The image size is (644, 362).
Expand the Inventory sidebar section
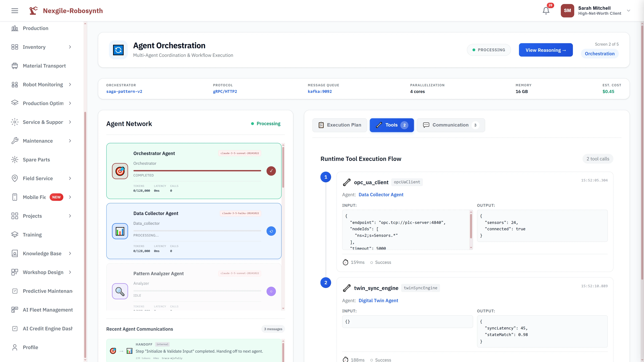(70, 47)
